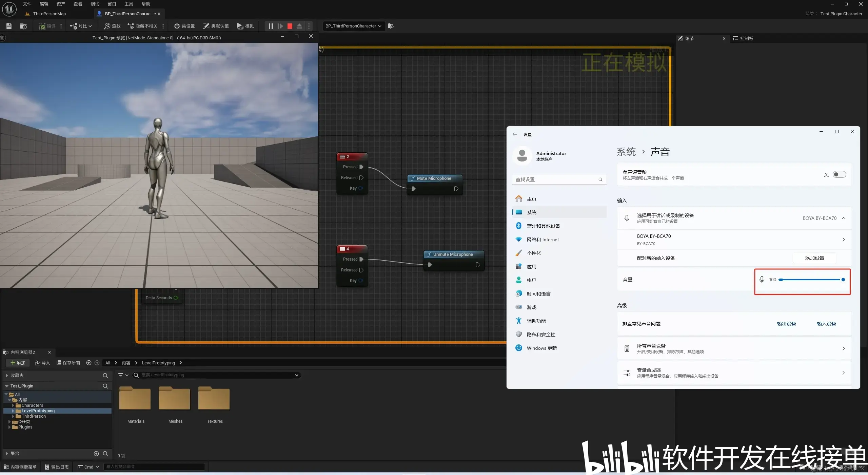This screenshot has height=475, width=868.
Task: Click Pressed exec pin on keyboard 2 node
Action: pyautogui.click(x=361, y=167)
